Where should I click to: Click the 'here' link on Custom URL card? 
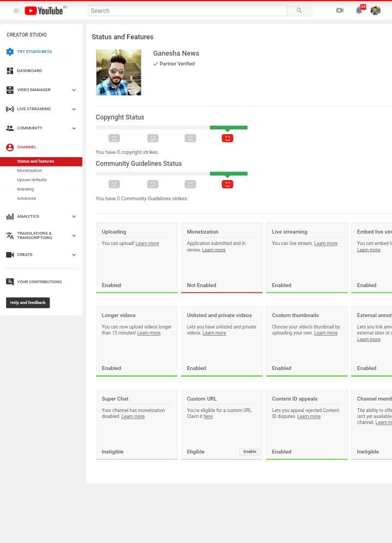click(208, 416)
